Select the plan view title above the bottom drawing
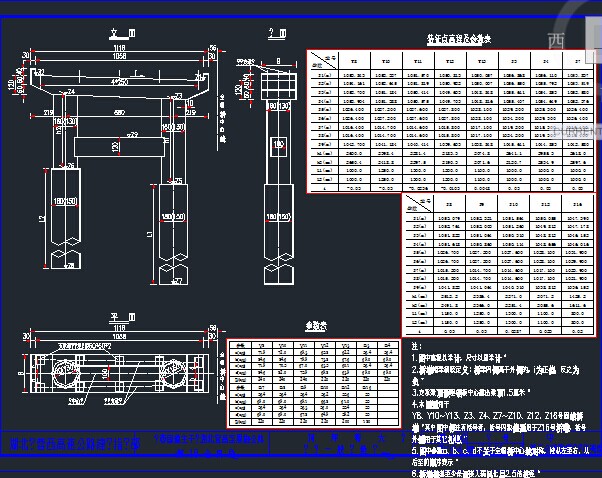 [x=122, y=317]
